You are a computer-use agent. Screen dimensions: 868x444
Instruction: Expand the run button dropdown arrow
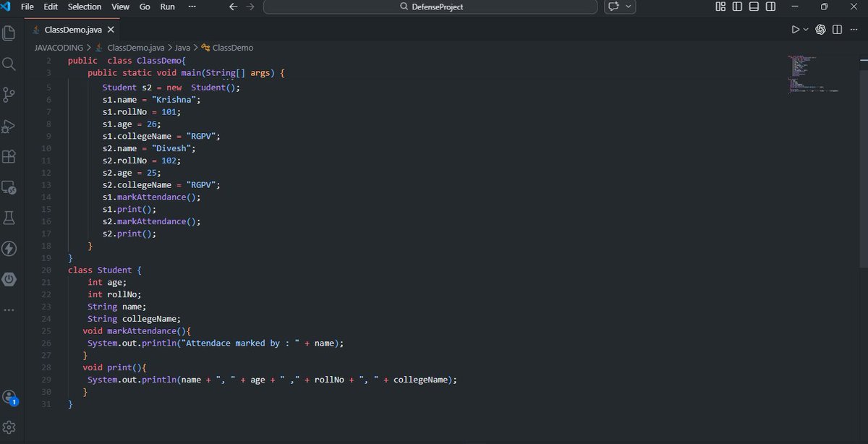tap(806, 30)
